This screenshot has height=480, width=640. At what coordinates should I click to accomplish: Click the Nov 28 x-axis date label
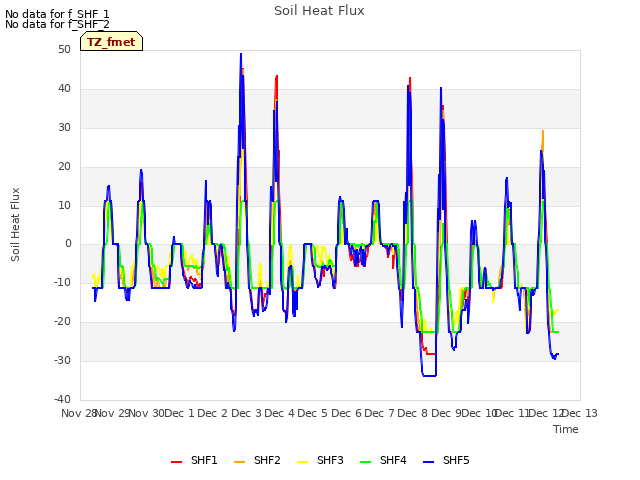pyautogui.click(x=78, y=413)
